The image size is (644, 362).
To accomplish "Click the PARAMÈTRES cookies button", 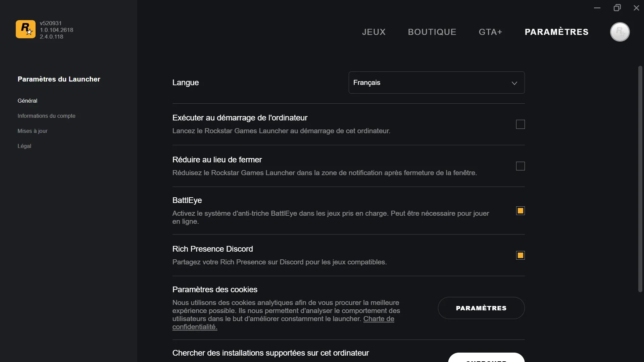I will [481, 308].
